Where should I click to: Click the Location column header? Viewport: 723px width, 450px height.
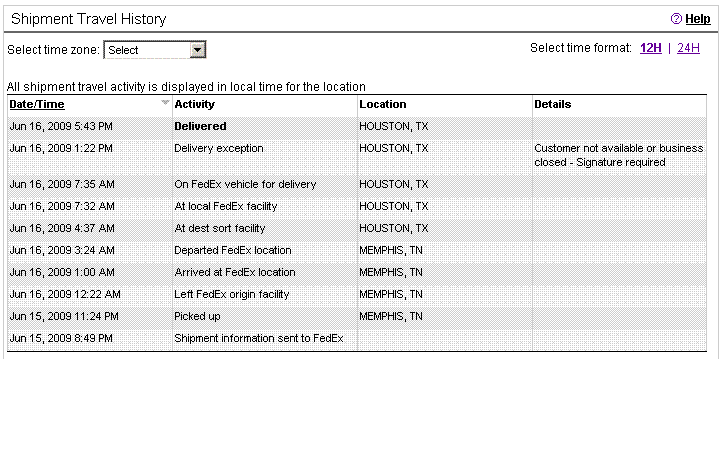383,104
